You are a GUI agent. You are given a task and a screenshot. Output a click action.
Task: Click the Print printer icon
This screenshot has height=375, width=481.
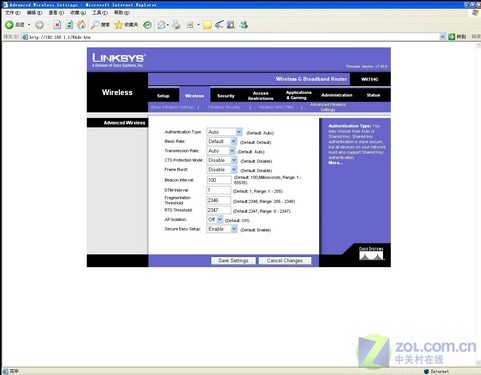point(176,25)
